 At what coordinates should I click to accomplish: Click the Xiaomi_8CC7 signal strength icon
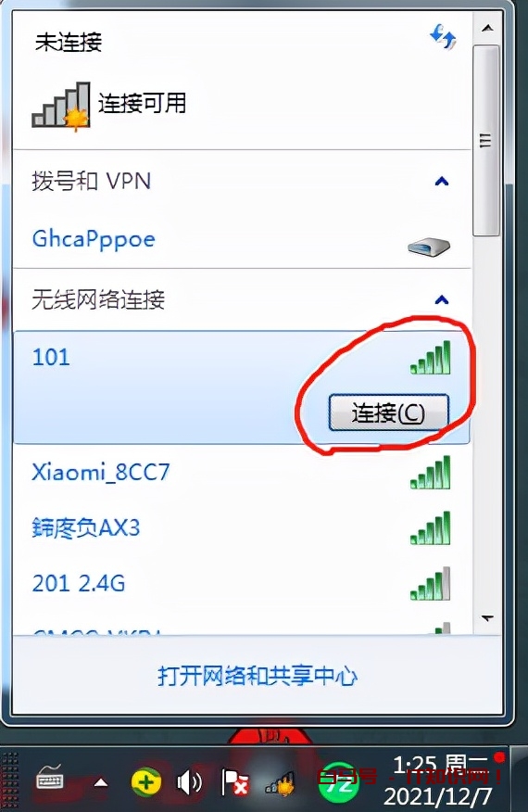pyautogui.click(x=431, y=473)
